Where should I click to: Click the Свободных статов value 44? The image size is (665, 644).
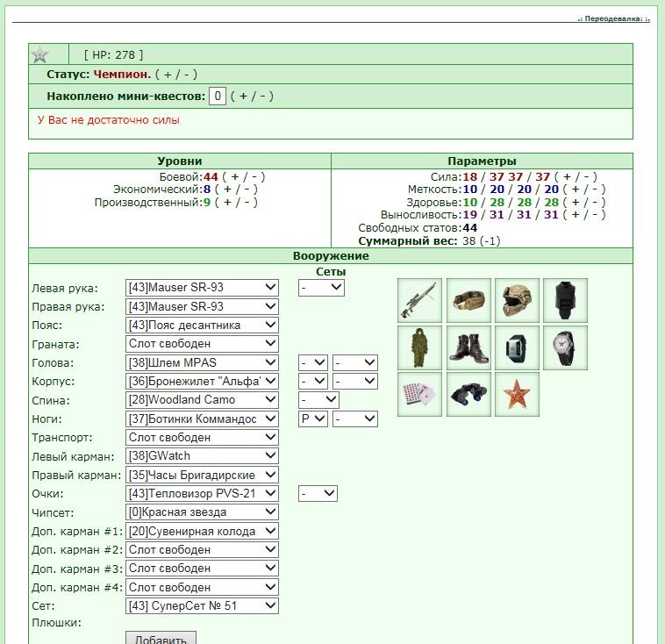pyautogui.click(x=470, y=228)
